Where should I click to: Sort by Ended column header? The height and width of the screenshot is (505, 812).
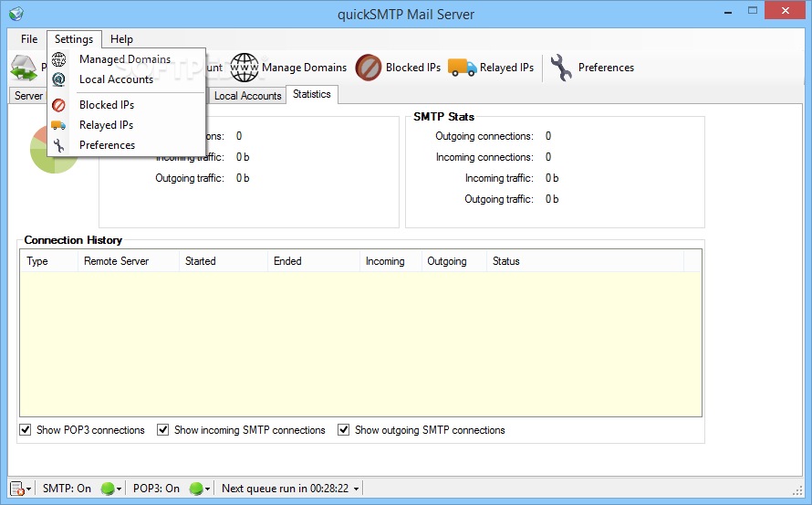tap(314, 261)
